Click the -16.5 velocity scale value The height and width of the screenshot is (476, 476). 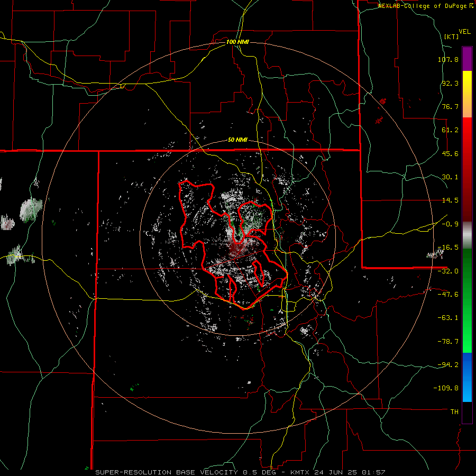pyautogui.click(x=448, y=248)
